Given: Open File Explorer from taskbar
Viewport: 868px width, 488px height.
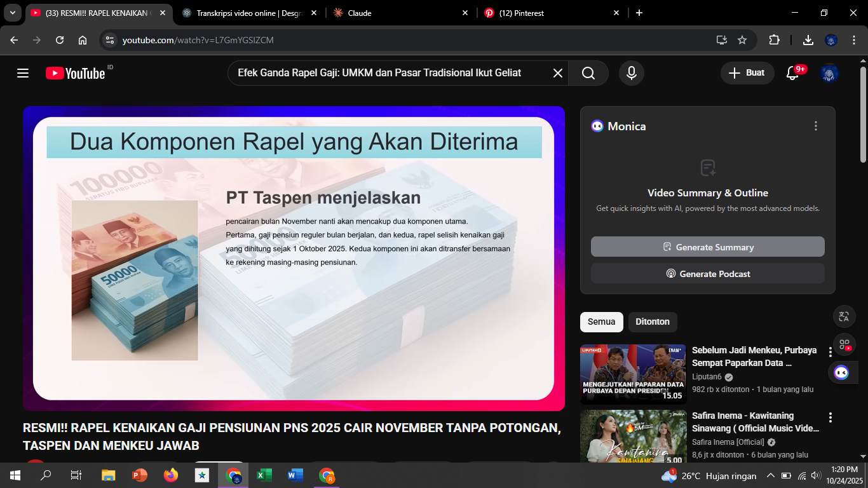Looking at the screenshot, I should [x=109, y=475].
